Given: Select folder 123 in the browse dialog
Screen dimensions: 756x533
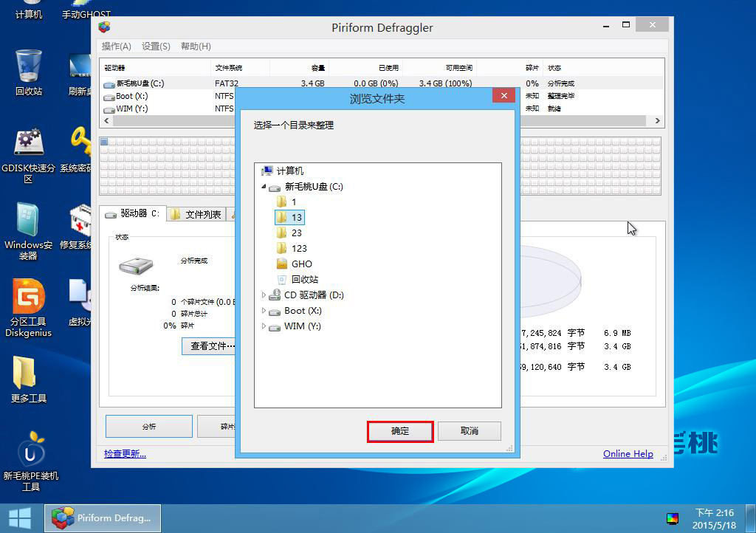Looking at the screenshot, I should coord(299,248).
